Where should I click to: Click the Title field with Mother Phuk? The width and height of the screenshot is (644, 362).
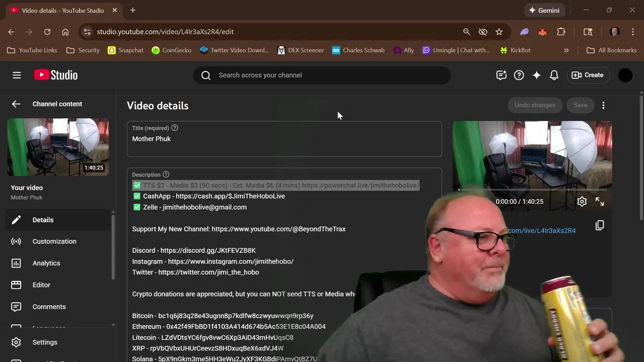coord(284,139)
